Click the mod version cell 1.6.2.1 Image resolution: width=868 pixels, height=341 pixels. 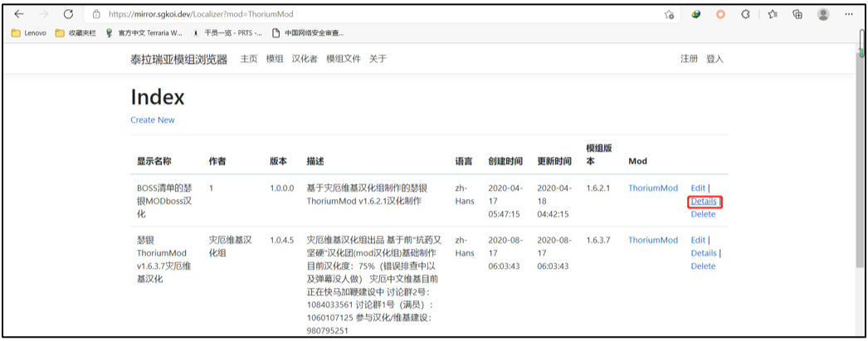[x=597, y=188]
